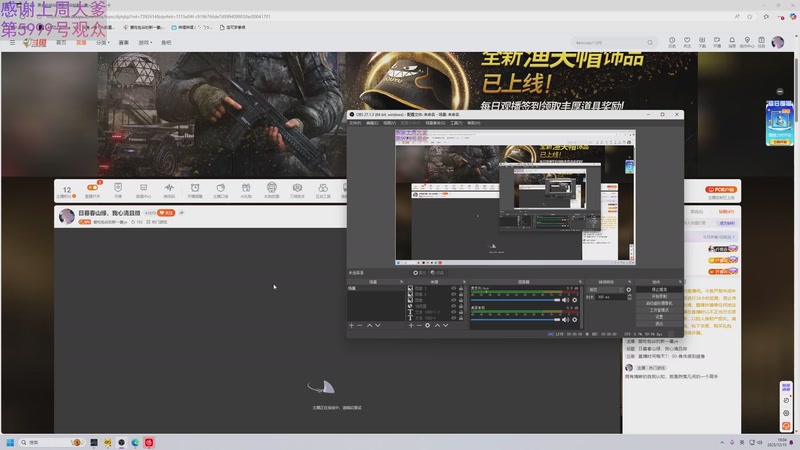Toggle lock of second image source in OBS

coord(461,294)
